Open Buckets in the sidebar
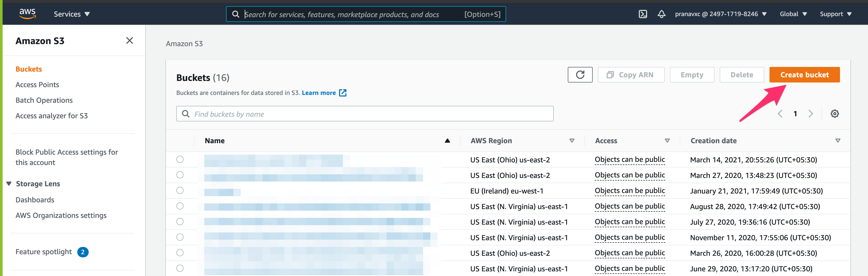868x276 pixels. pyautogui.click(x=29, y=69)
